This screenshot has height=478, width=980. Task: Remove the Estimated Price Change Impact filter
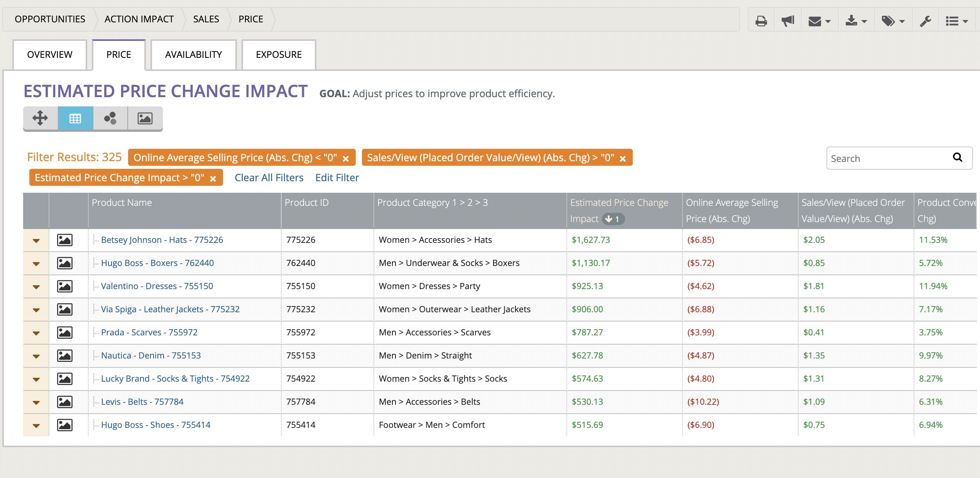tap(213, 178)
